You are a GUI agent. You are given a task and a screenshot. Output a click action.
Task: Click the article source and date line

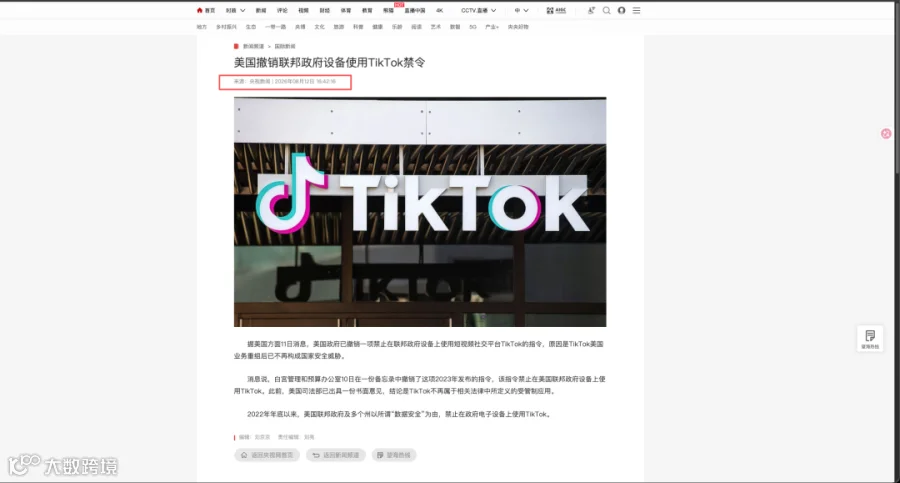[285, 82]
